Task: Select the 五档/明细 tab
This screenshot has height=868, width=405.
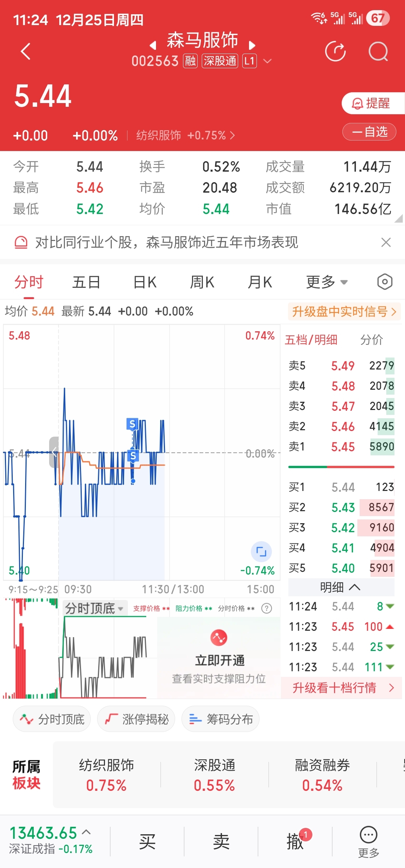Action: pyautogui.click(x=311, y=340)
